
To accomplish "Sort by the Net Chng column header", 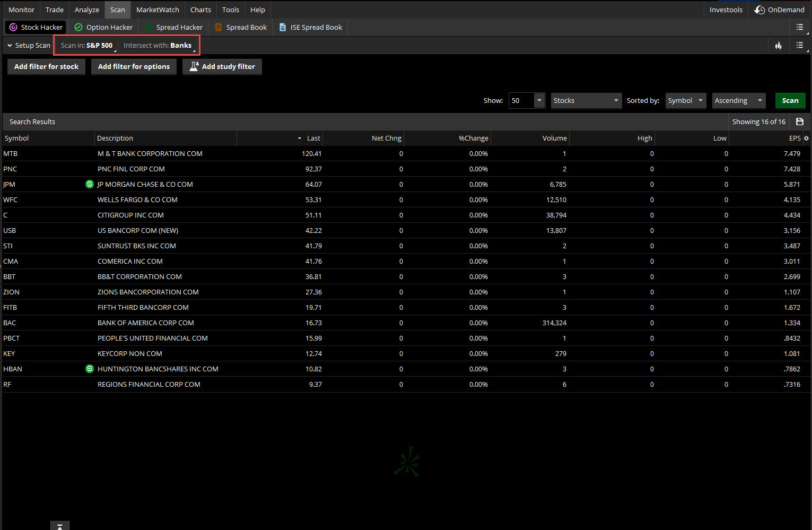I will coord(363,138).
